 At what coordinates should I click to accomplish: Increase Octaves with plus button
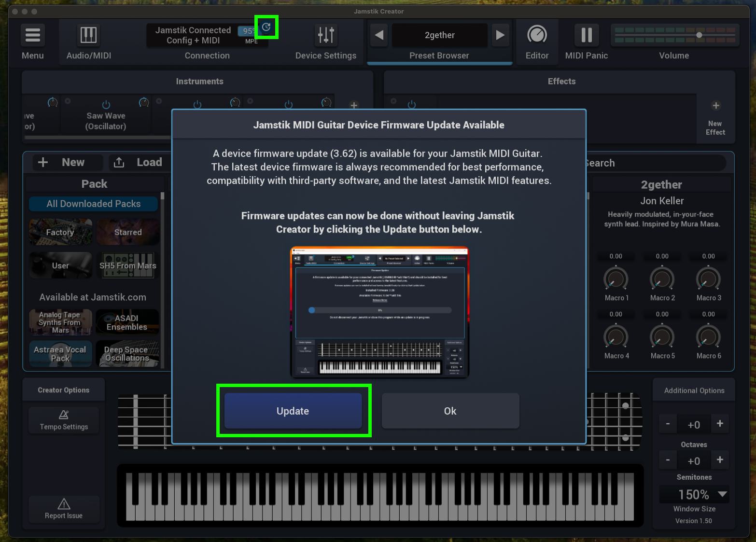[720, 424]
